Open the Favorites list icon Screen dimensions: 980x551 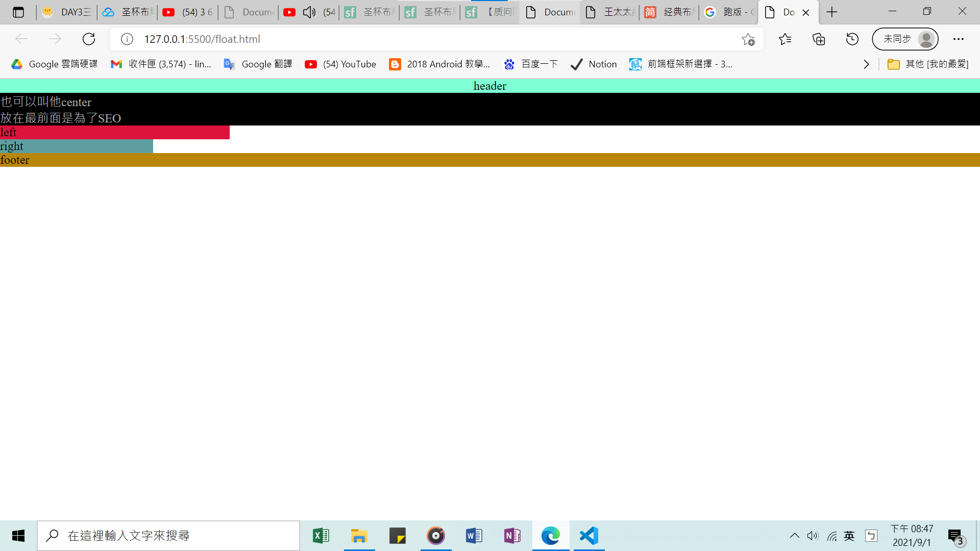click(785, 39)
